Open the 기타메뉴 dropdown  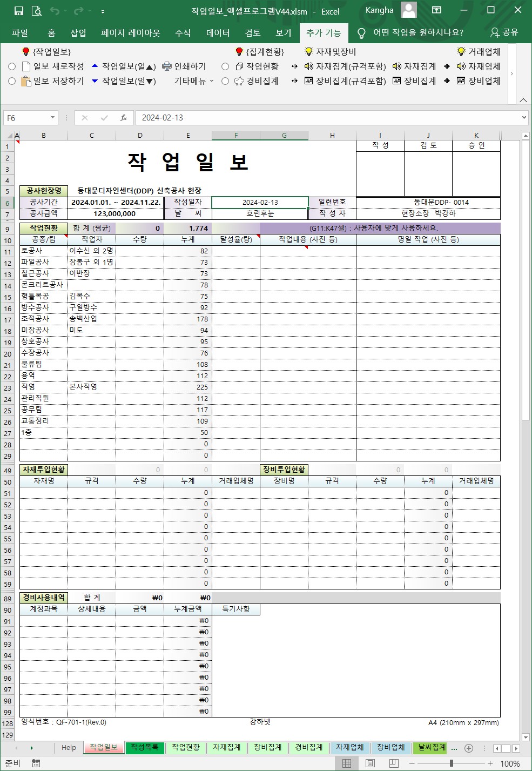(194, 81)
